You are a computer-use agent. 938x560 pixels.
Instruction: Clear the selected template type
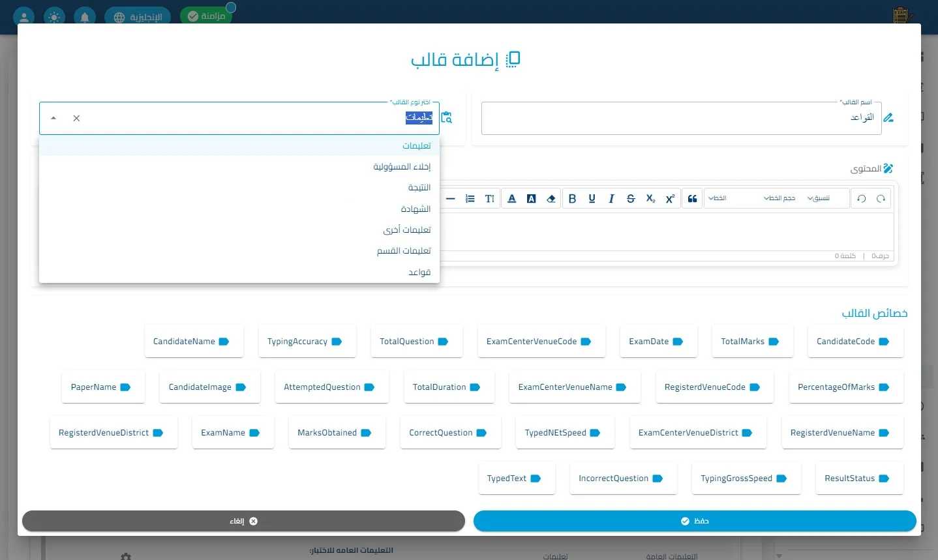[x=76, y=118]
